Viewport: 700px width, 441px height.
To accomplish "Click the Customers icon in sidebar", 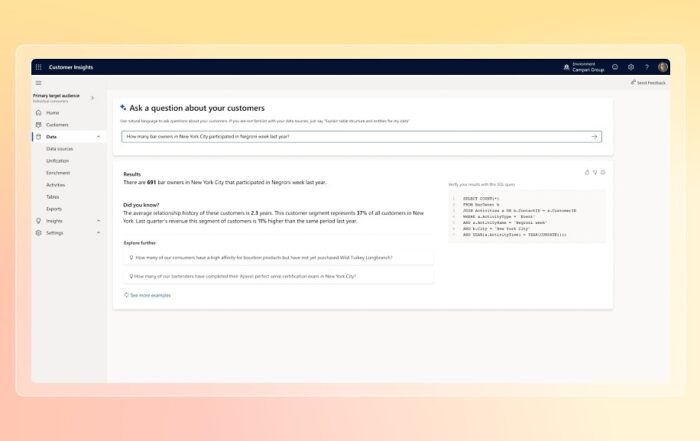I will pyautogui.click(x=38, y=125).
